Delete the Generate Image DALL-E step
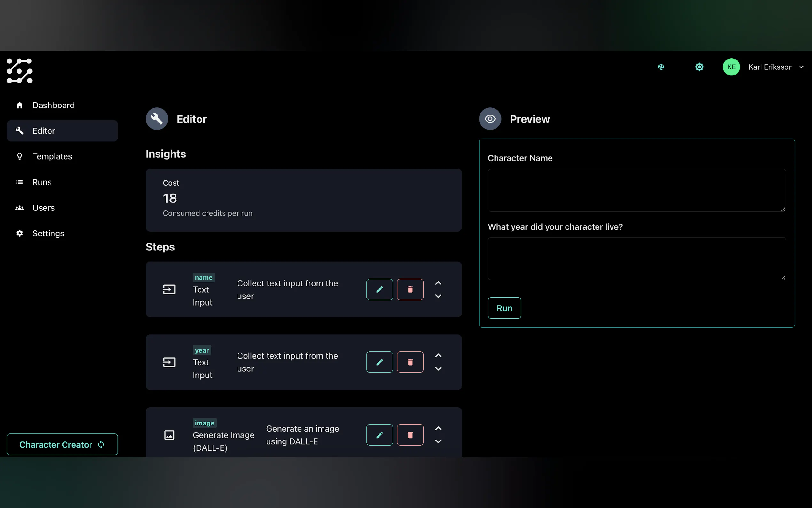Viewport: 812px width, 508px height. (x=410, y=435)
